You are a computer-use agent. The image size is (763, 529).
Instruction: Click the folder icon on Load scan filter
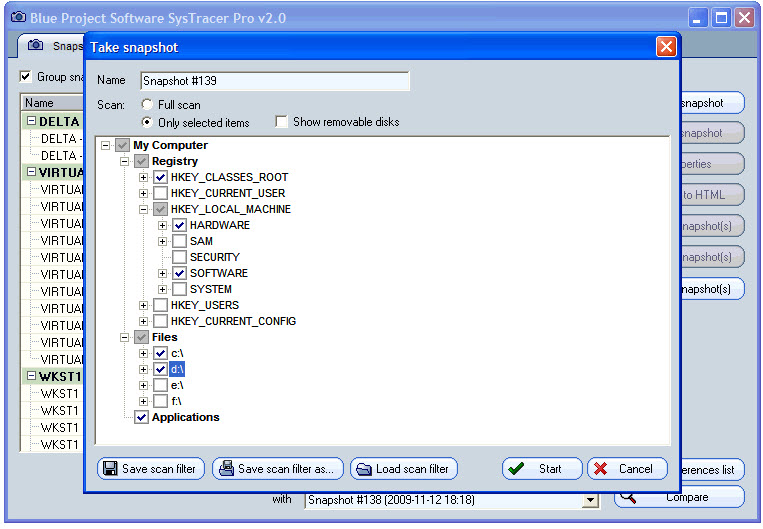(x=363, y=469)
